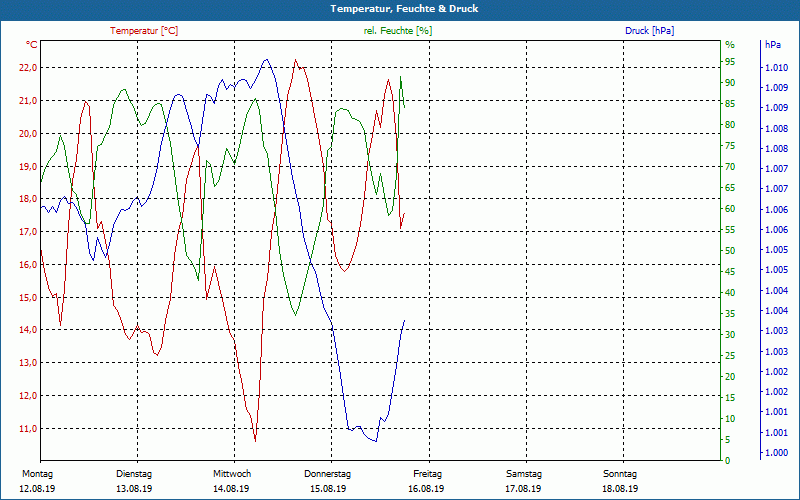This screenshot has width=800, height=500.
Task: Click temperature axis tick '12,0'
Action: point(29,396)
